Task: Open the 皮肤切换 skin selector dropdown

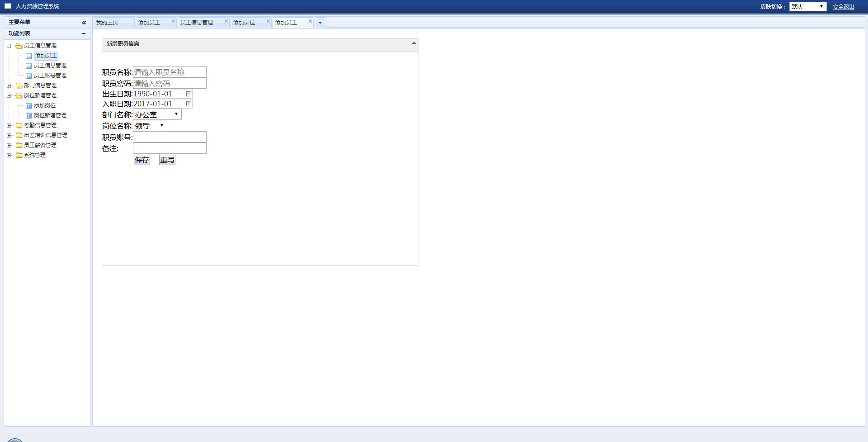Action: pyautogui.click(x=807, y=6)
